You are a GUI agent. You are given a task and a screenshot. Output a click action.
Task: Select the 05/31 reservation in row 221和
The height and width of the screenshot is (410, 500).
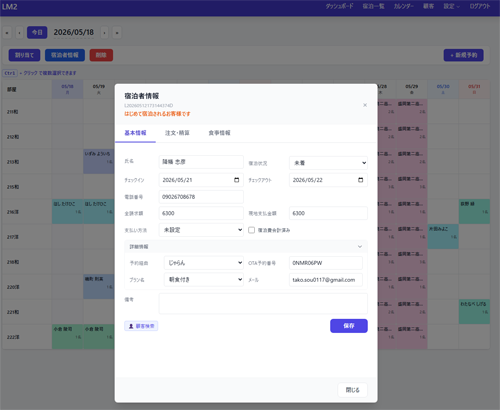click(474, 312)
